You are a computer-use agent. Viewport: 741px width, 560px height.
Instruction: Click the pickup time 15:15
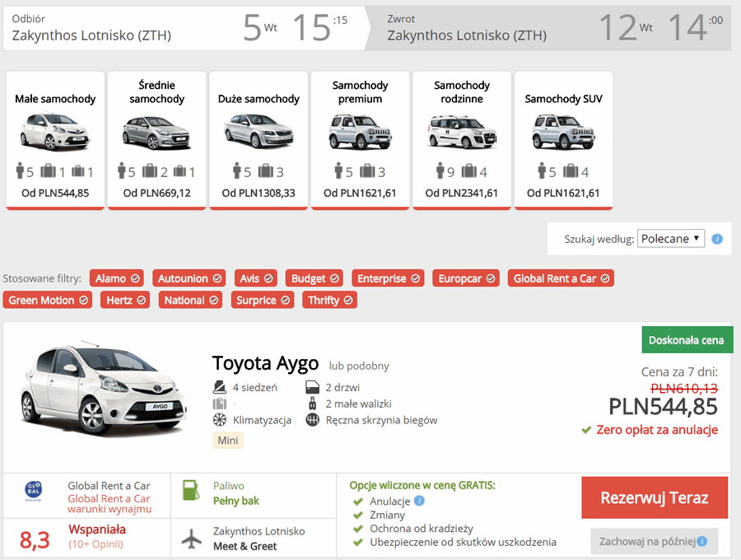pos(320,27)
